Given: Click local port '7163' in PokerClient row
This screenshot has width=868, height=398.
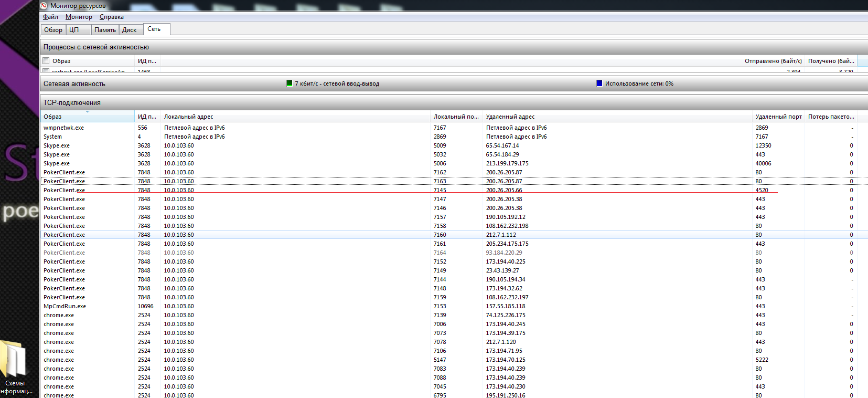Looking at the screenshot, I should [440, 181].
